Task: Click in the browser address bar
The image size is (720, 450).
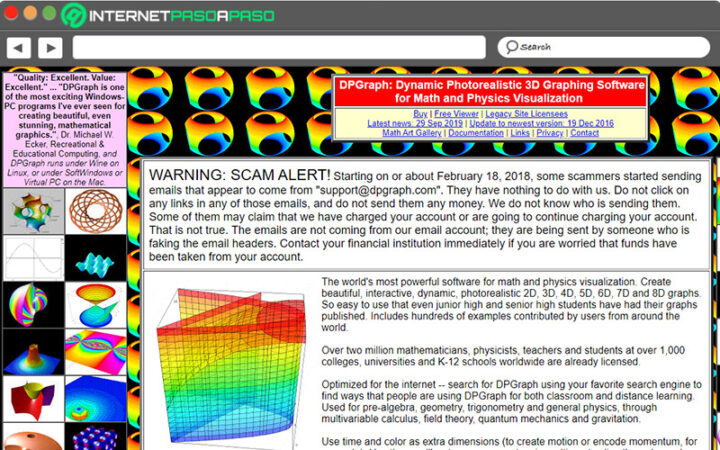Action: click(278, 47)
